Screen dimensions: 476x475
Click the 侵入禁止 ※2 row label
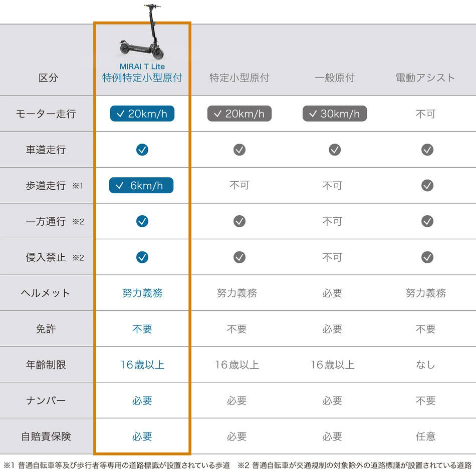coord(55,257)
